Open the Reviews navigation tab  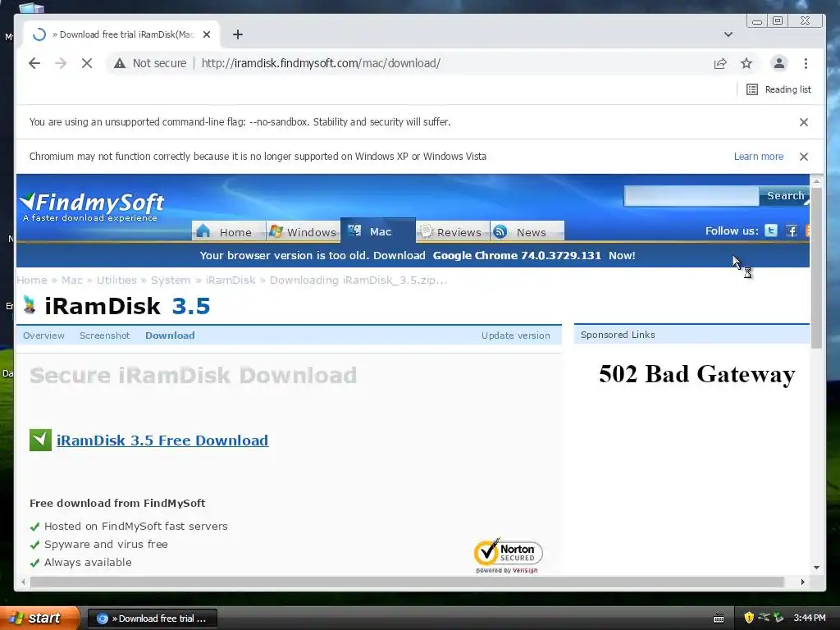[453, 231]
